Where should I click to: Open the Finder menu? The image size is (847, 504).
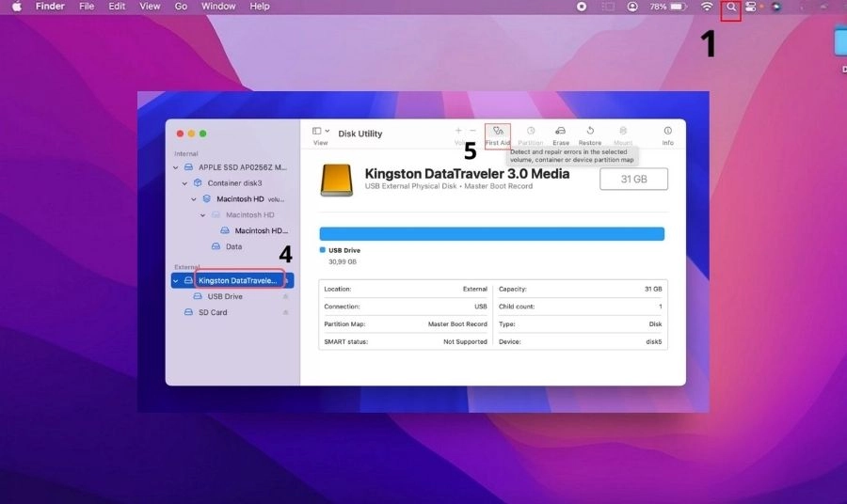point(50,7)
